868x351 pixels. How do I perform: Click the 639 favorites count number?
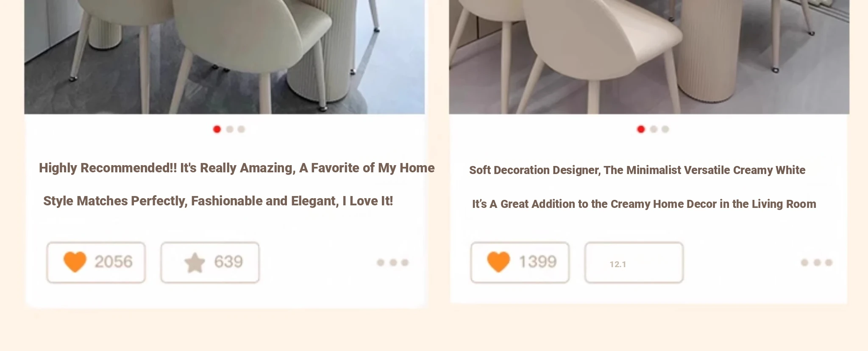point(228,262)
